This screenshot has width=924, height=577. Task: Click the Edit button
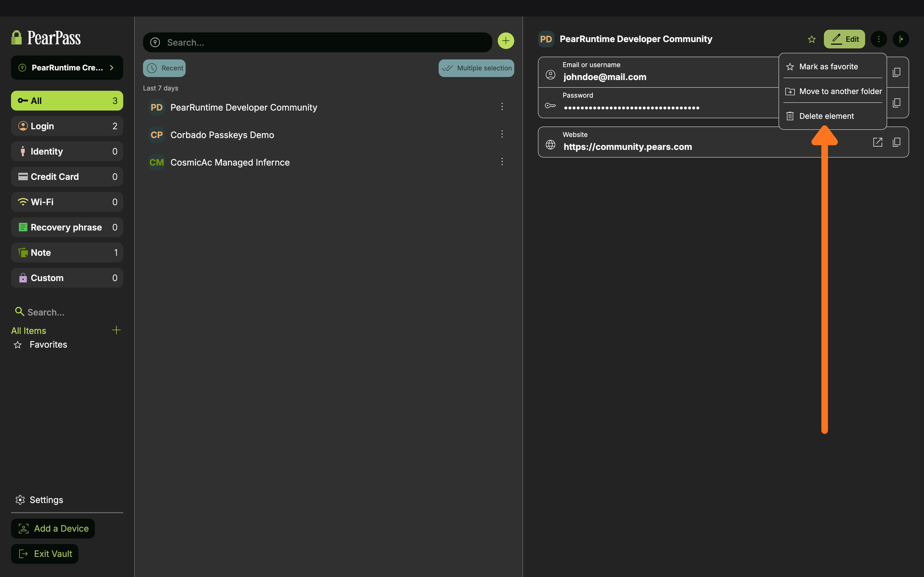pos(844,39)
